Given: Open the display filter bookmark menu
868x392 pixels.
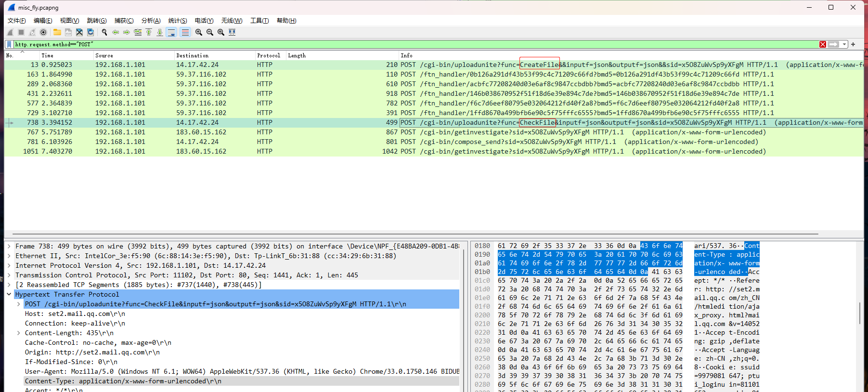Looking at the screenshot, I should 9,44.
